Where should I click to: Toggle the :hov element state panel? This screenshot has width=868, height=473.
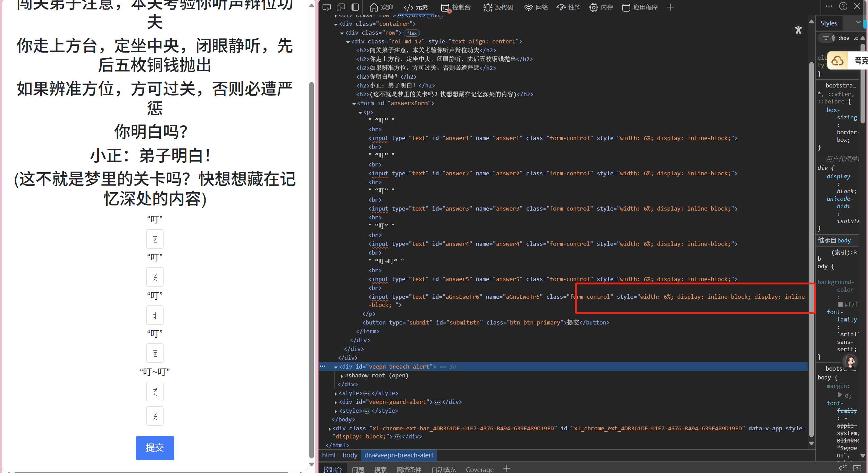coord(844,38)
